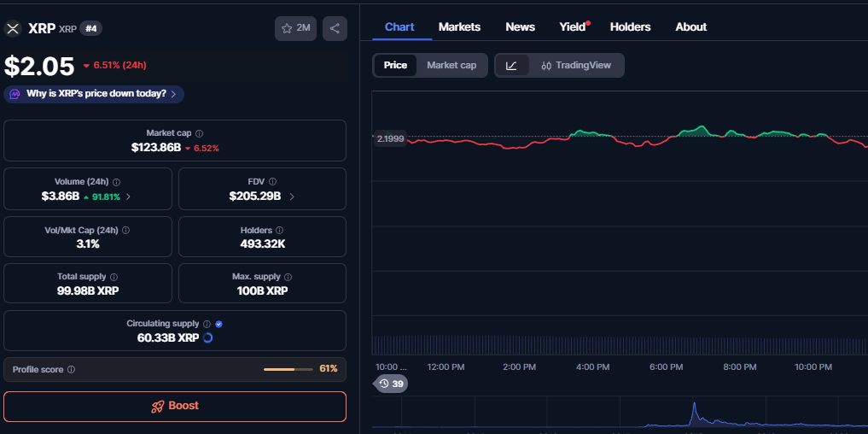
Task: Open Profile score info icon
Action: [x=72, y=370]
